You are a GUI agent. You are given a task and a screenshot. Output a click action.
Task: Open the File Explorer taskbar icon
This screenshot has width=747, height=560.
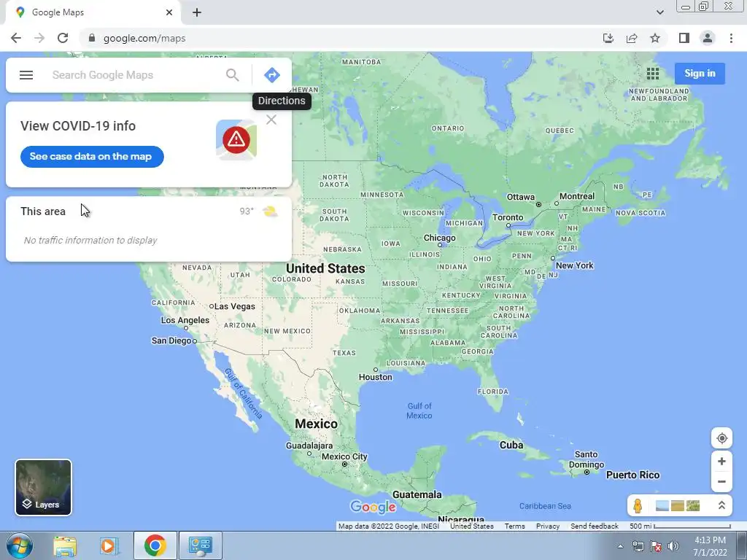point(65,545)
